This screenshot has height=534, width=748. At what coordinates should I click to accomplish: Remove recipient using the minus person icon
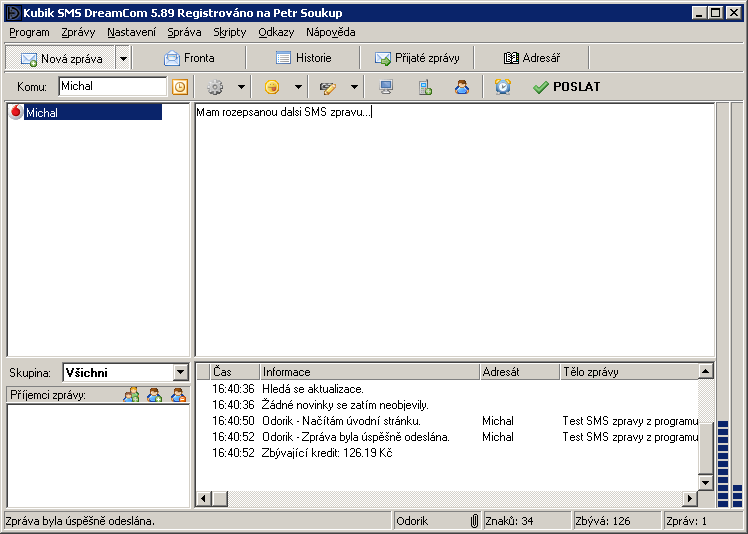tap(178, 395)
